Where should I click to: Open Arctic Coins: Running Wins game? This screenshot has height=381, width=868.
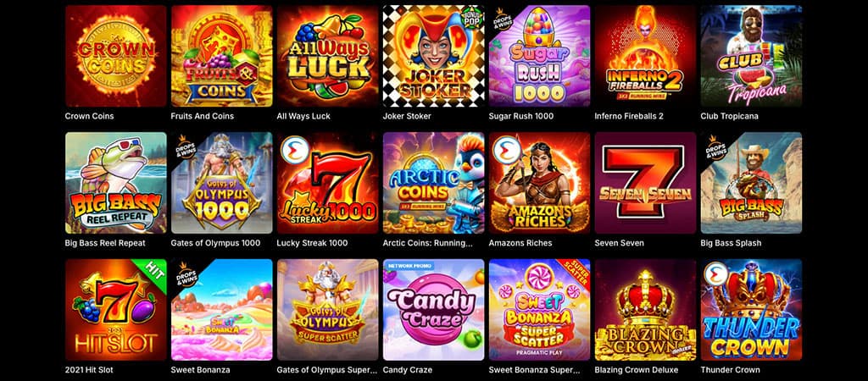(433, 183)
